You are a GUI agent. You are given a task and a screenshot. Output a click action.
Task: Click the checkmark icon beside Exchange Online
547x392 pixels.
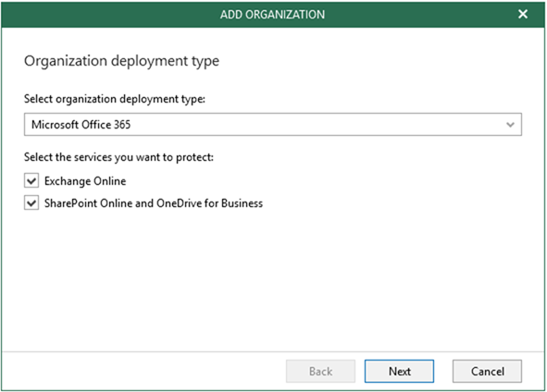(x=31, y=181)
